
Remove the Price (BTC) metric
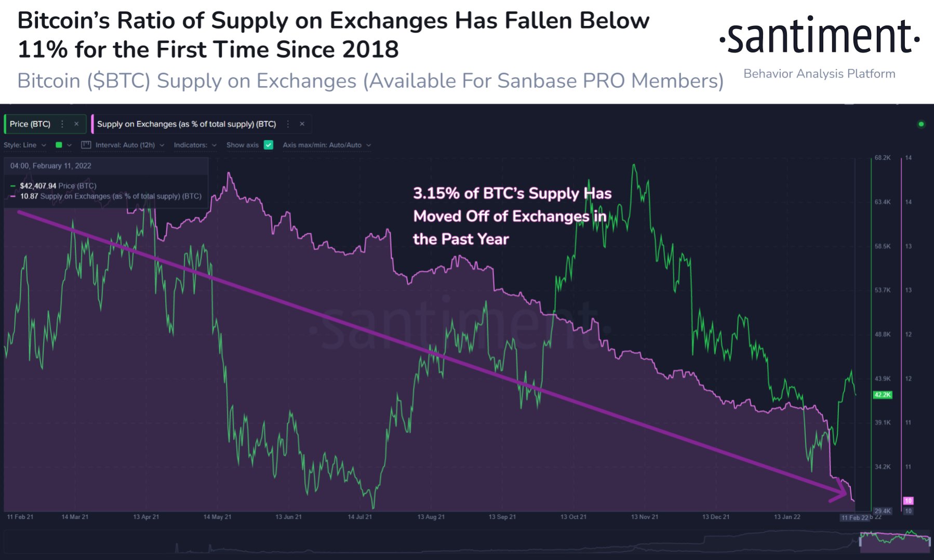[76, 124]
